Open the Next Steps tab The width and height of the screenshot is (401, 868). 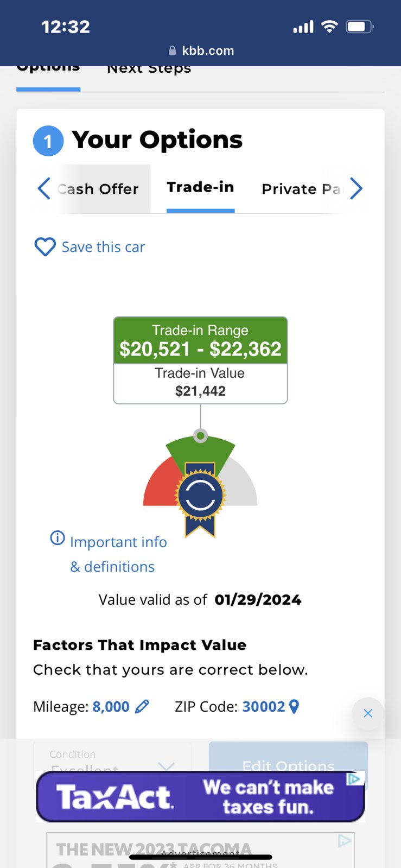click(x=149, y=69)
